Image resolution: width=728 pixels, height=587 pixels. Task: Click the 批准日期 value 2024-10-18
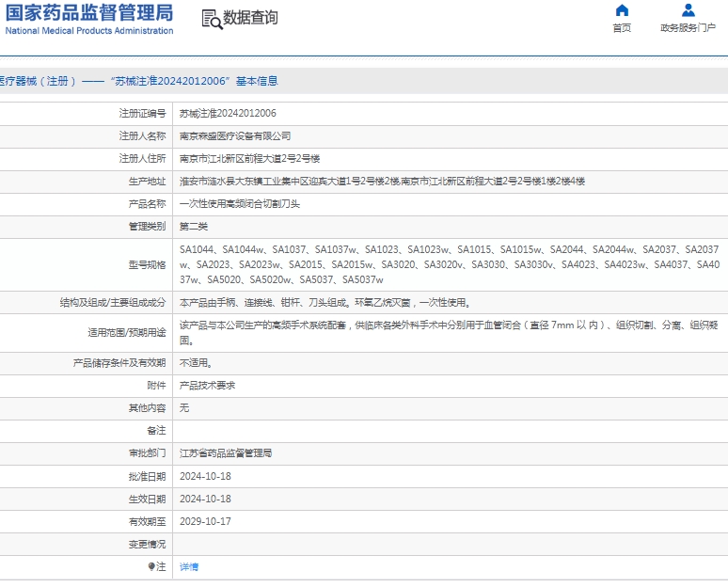(205, 476)
